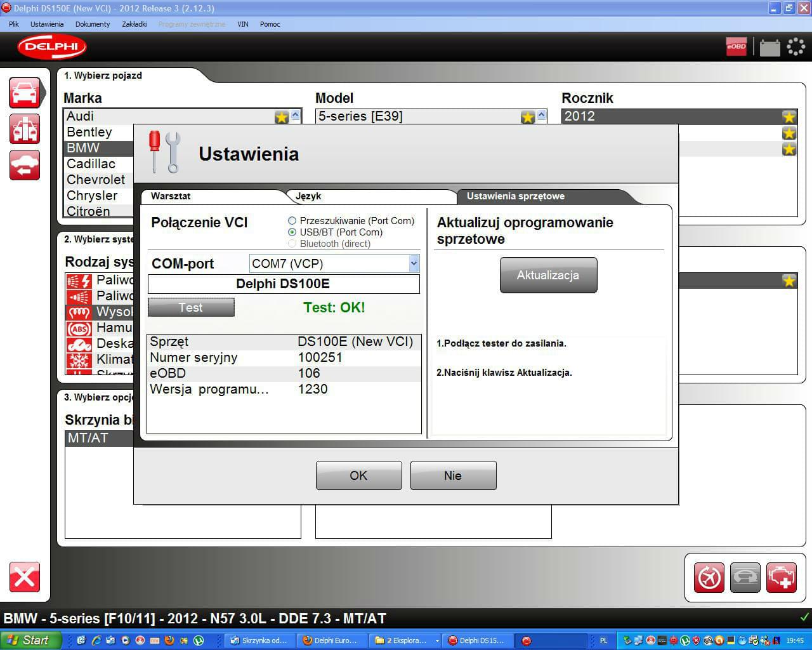The width and height of the screenshot is (812, 650).
Task: Click the PL language indicator in taskbar
Action: [x=604, y=640]
